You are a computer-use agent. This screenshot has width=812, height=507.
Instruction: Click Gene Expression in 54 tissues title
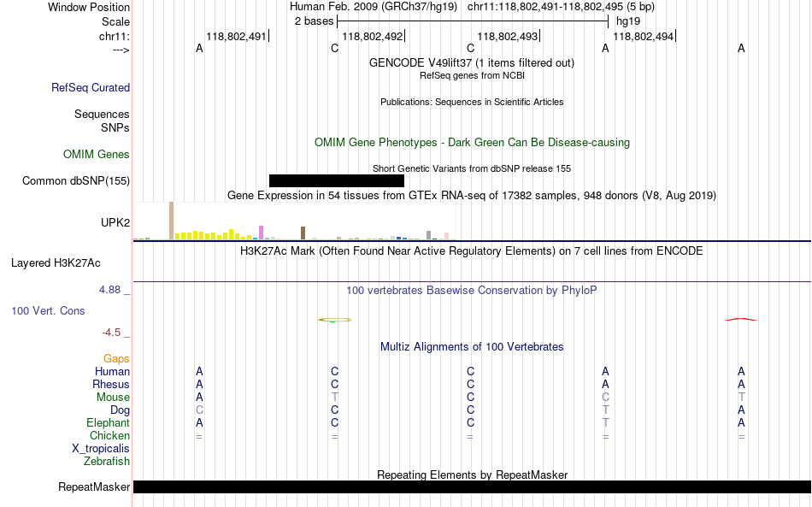tap(472, 195)
